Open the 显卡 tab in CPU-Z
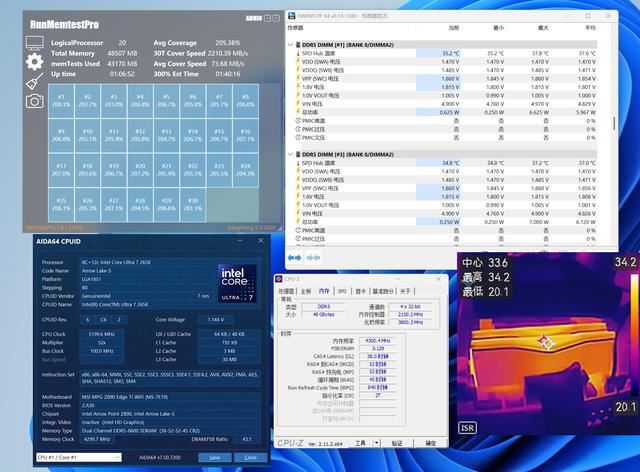 tap(360, 291)
